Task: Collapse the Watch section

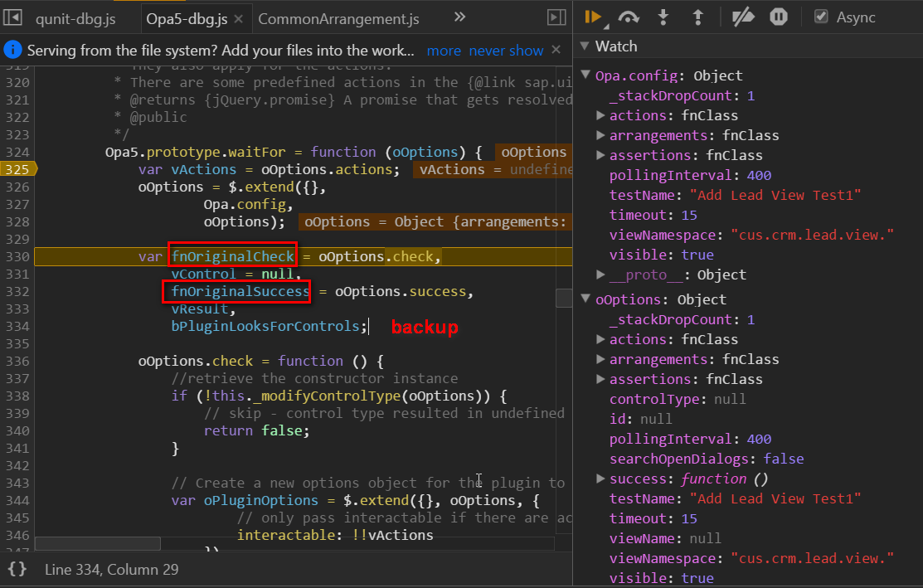Action: tap(585, 46)
